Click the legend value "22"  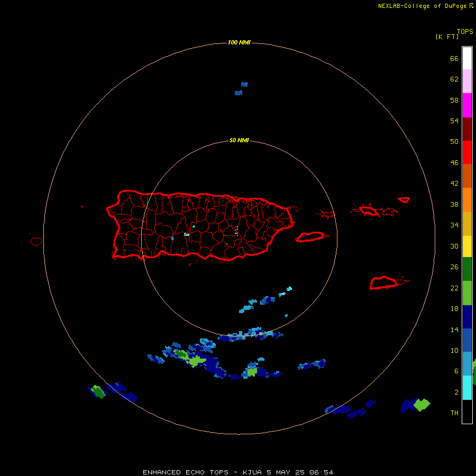[x=454, y=288]
